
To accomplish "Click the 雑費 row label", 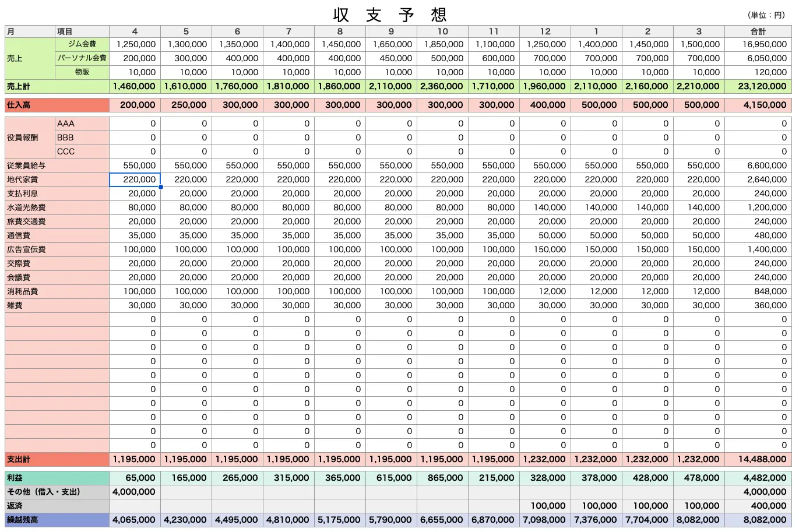I will point(57,305).
